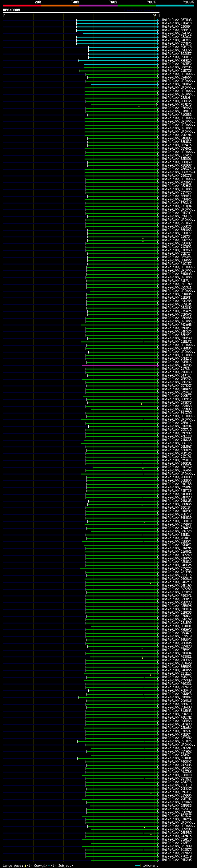Select the UniRef100_Q0HEI5 label
This screenshot has height=868, width=197.
177,358
